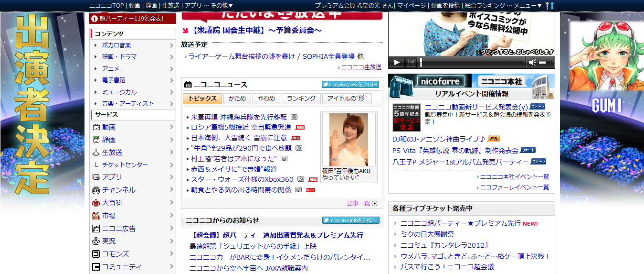Click the 動画 TV icon in the sidebar
This screenshot has width=644, height=274.
pos(96,127)
